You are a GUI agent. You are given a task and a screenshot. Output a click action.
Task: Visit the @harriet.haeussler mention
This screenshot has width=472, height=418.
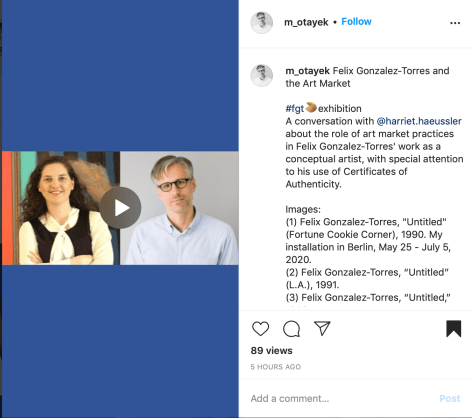click(419, 121)
